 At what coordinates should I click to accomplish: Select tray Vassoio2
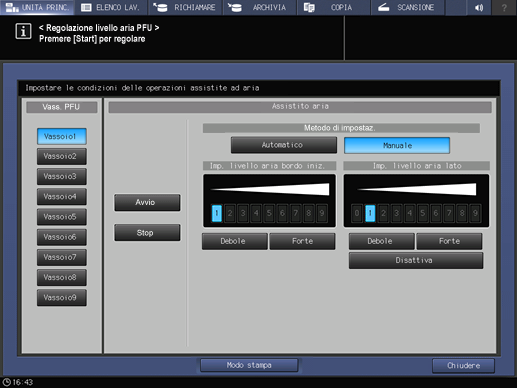pyautogui.click(x=62, y=156)
